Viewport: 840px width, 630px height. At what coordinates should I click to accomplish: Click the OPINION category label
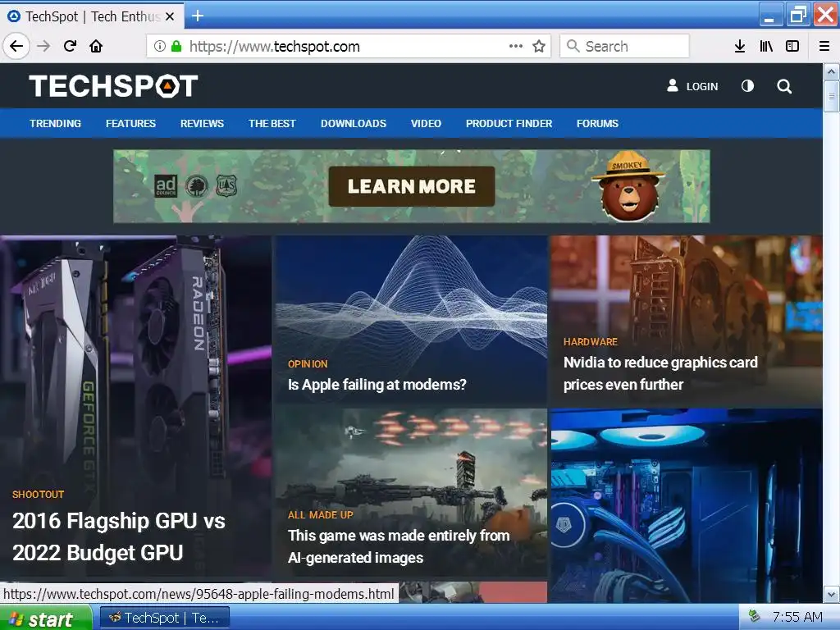pos(308,363)
